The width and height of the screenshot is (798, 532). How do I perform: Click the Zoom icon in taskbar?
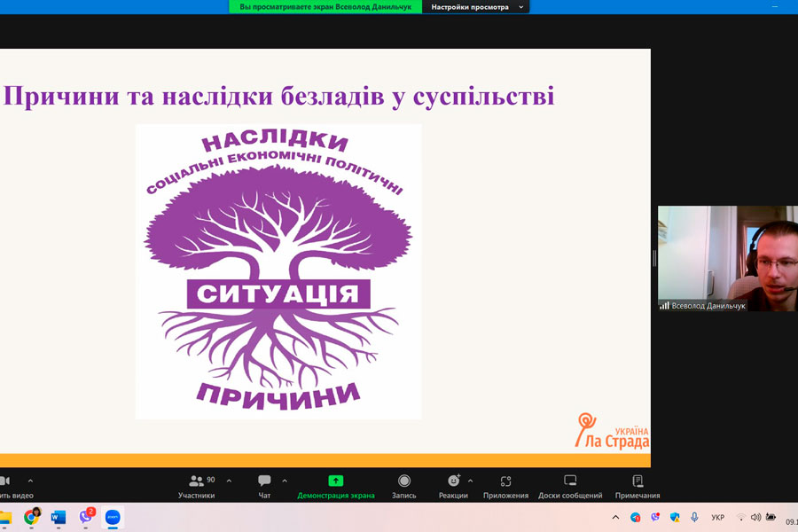tap(113, 518)
